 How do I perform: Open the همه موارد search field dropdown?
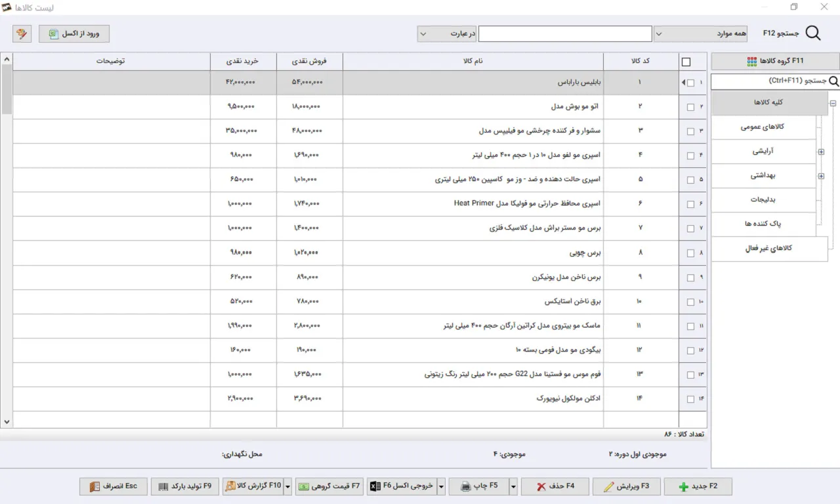659,33
